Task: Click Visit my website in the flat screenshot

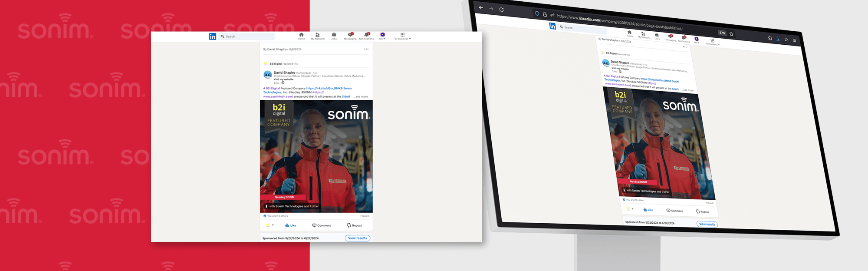Action: [x=283, y=79]
